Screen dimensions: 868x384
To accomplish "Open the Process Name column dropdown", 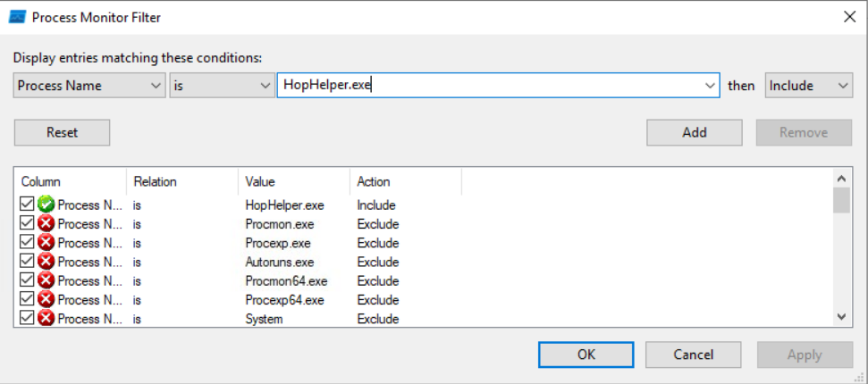I will coord(88,86).
